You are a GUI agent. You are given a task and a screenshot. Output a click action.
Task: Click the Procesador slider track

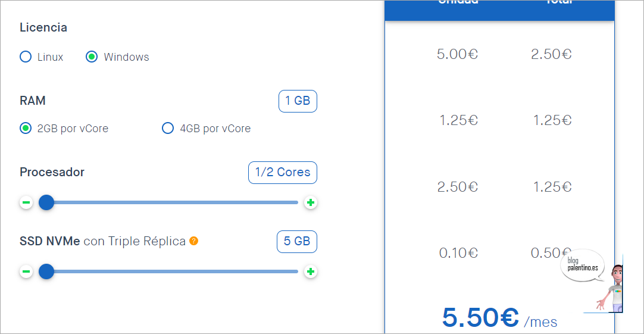[179, 203]
